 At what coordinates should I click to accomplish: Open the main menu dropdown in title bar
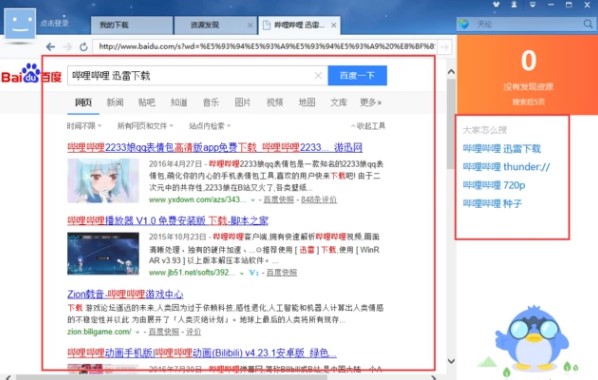(532, 5)
